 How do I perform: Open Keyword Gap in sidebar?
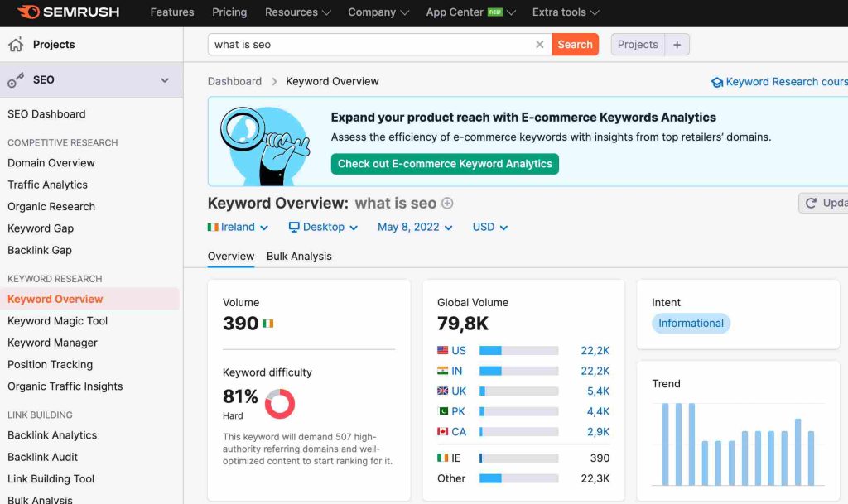[x=41, y=228]
